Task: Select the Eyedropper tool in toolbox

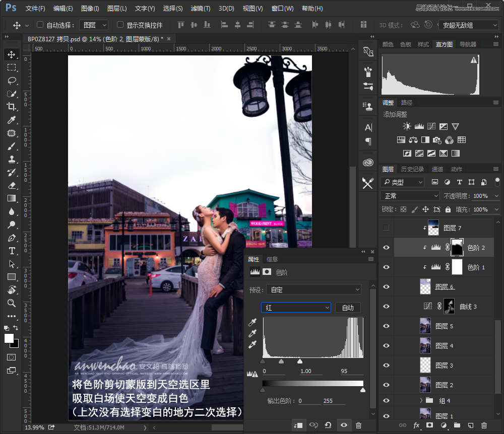Action: tap(12, 120)
